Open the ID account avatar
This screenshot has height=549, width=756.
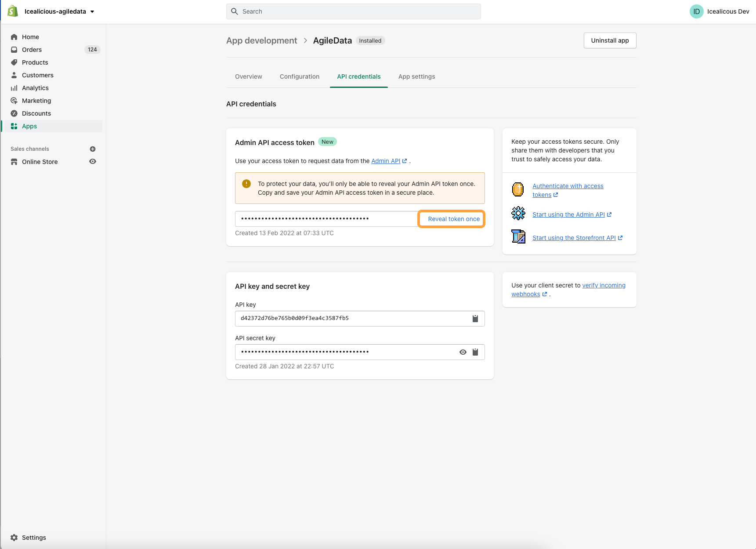[696, 11]
